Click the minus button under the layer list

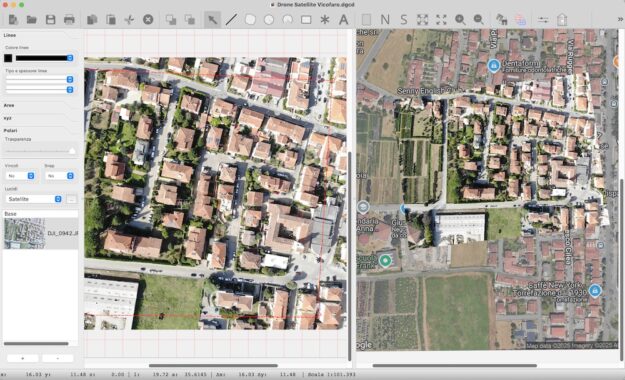tap(58, 358)
